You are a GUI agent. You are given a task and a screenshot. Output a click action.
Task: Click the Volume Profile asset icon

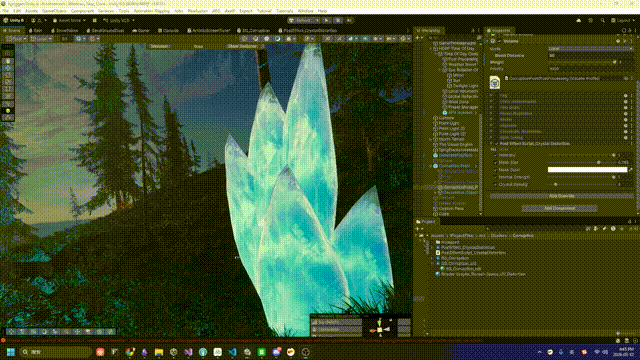click(x=495, y=82)
